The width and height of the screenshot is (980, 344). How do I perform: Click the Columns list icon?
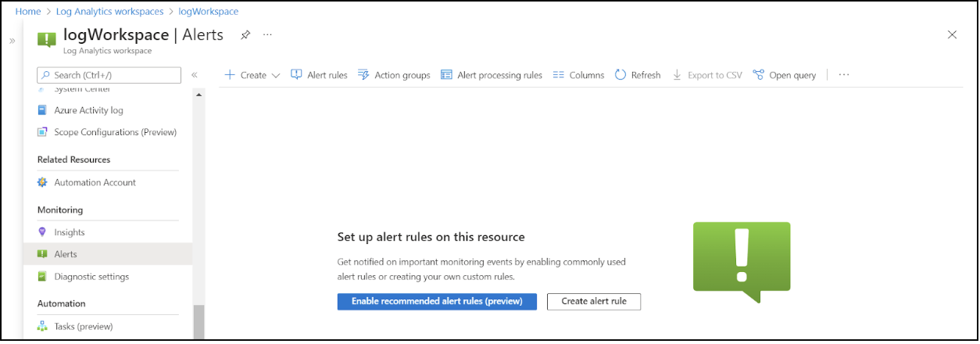pyautogui.click(x=558, y=75)
